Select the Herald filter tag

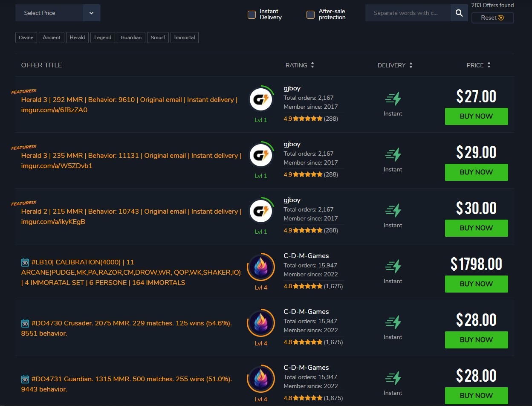(x=77, y=38)
